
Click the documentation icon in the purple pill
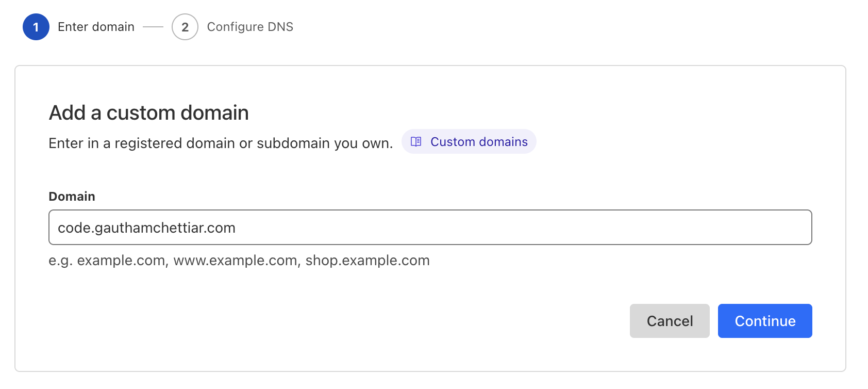(416, 141)
